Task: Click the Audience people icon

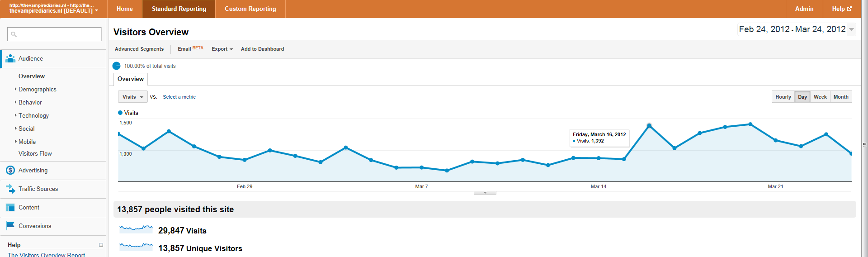Action: pyautogui.click(x=10, y=59)
